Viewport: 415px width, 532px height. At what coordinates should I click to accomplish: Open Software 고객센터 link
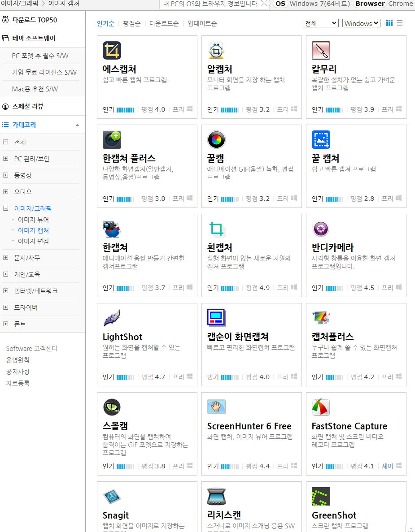(x=32, y=348)
